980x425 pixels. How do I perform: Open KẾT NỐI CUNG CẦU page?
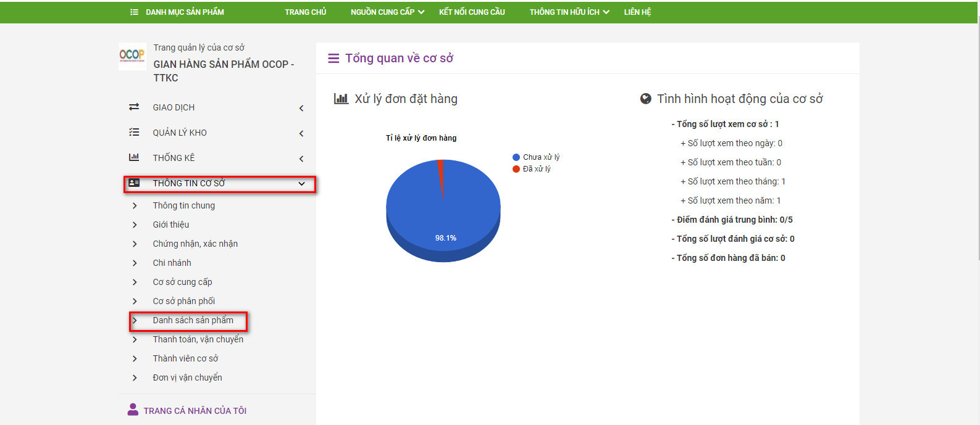coord(472,12)
